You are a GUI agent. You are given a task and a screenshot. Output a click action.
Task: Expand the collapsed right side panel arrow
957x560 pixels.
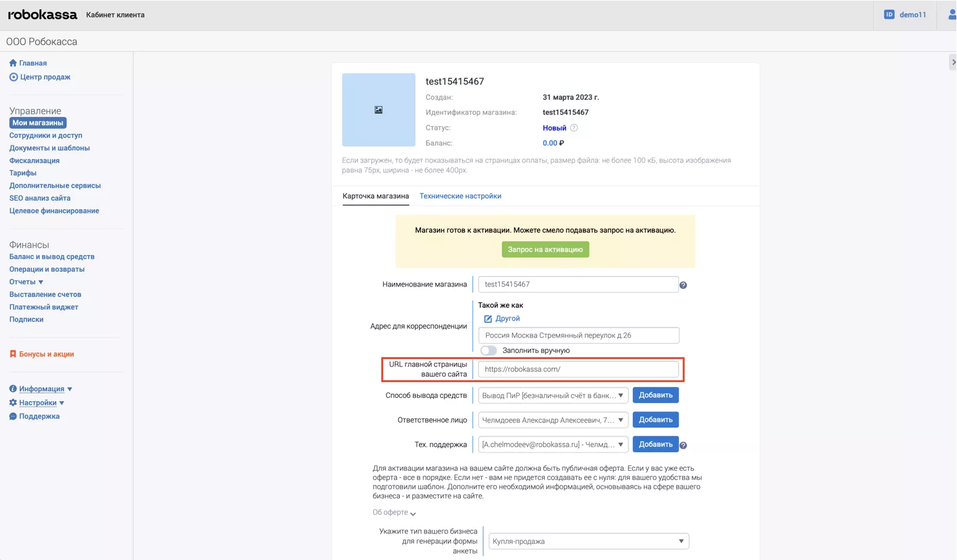click(x=953, y=62)
